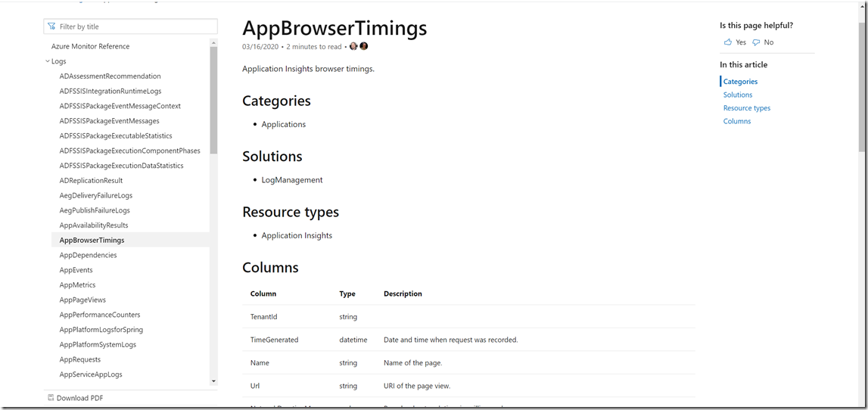868x410 pixels.
Task: Click the Applications bullet item
Action: [284, 125]
